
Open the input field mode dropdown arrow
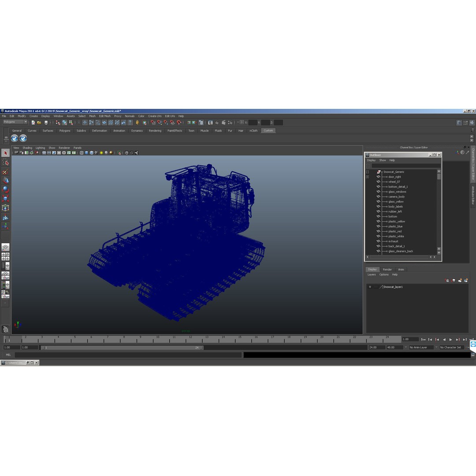click(238, 123)
